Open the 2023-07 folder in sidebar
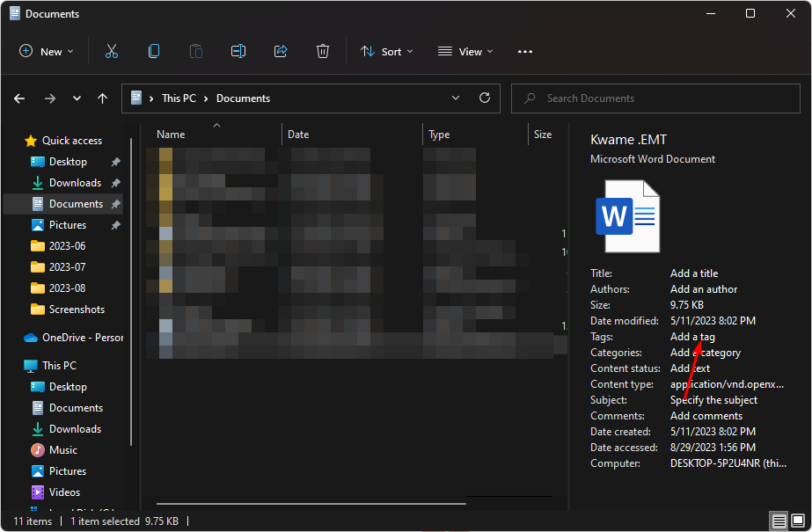 (x=67, y=267)
